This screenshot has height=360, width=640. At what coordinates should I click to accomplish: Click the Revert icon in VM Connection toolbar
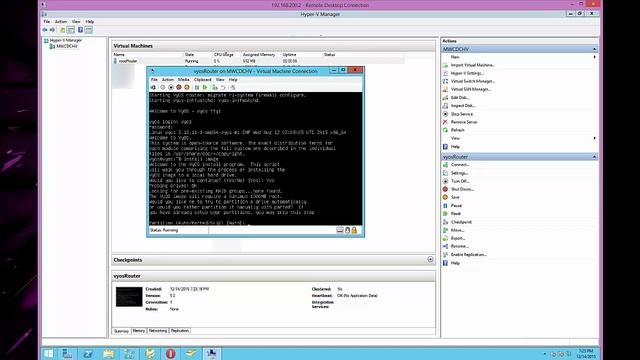[x=223, y=87]
